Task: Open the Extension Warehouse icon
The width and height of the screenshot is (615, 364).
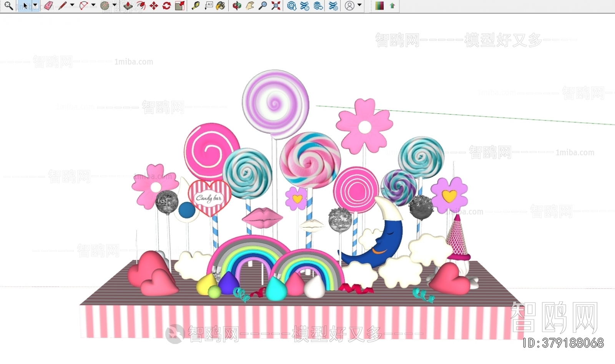Action: (x=305, y=6)
